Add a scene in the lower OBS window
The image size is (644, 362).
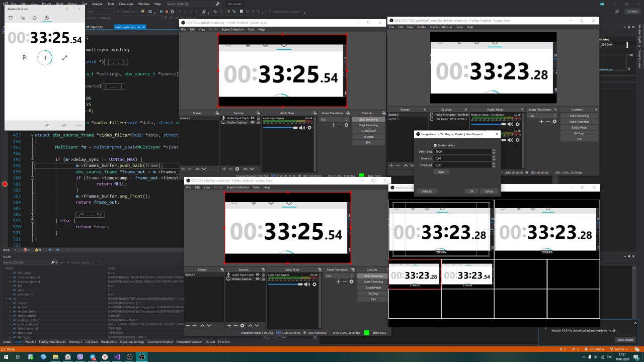(x=188, y=325)
